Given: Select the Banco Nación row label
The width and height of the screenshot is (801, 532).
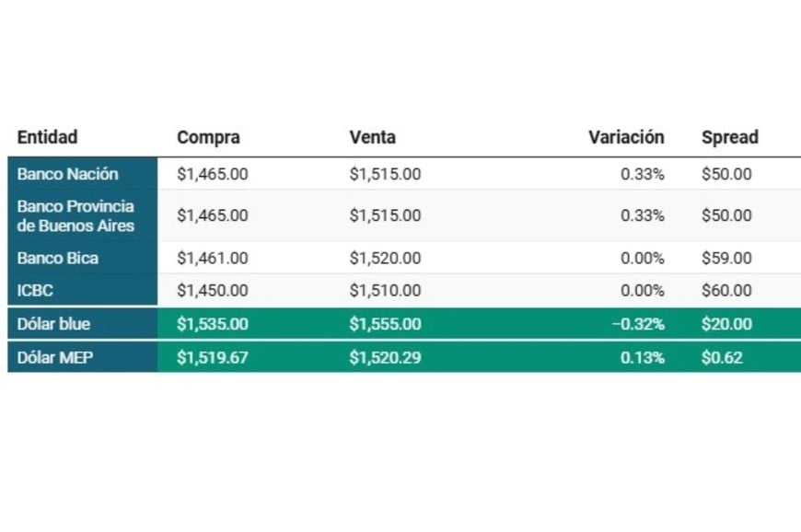Looking at the screenshot, I should click(68, 174).
